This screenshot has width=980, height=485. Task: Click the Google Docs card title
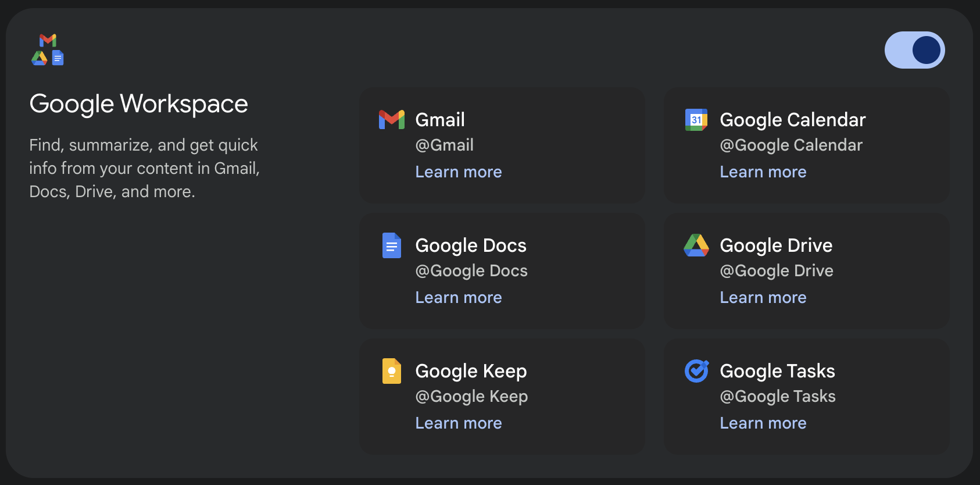click(471, 246)
